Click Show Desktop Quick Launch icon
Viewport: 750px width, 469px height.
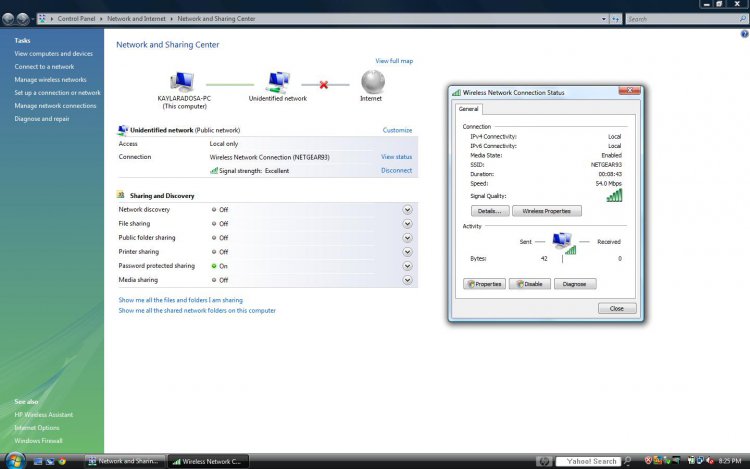[38, 461]
